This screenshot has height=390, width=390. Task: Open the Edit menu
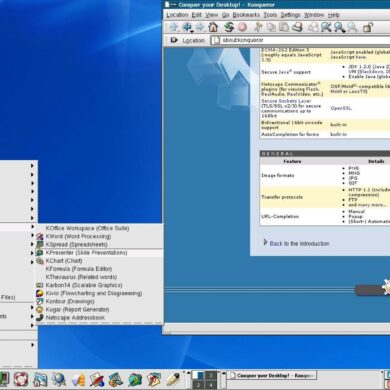(x=197, y=15)
